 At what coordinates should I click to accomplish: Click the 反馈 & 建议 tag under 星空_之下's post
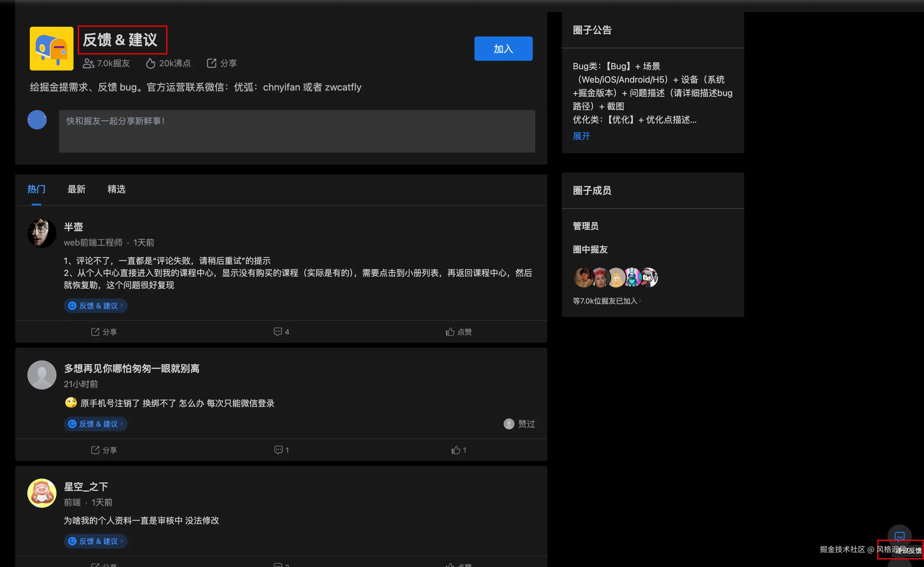click(95, 541)
